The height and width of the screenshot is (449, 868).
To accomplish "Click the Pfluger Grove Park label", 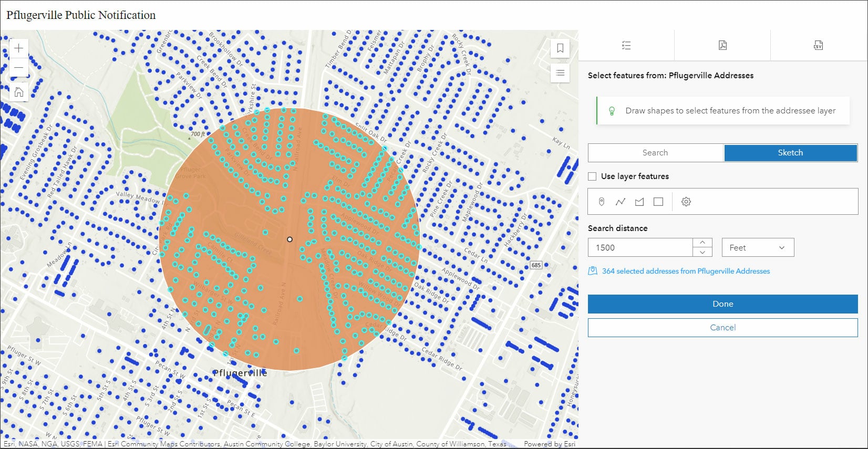I will coord(191,173).
